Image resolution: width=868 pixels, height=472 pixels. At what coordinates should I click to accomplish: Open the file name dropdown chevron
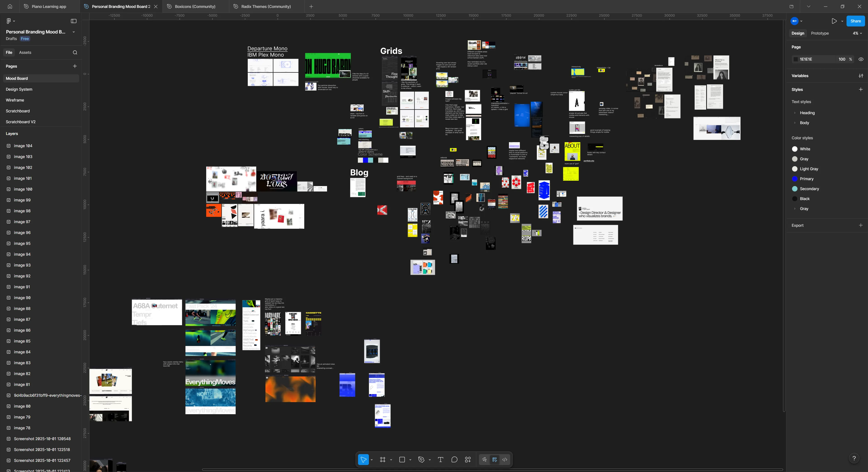(x=73, y=32)
